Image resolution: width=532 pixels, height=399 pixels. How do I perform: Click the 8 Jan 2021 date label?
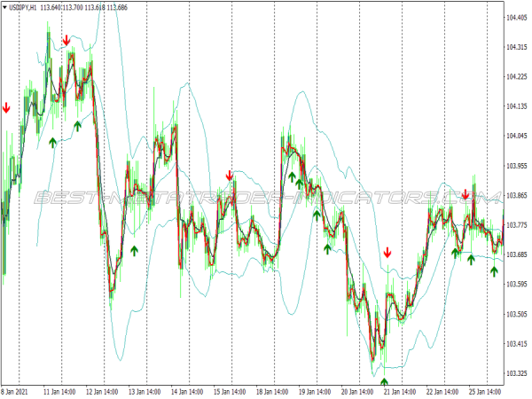(x=14, y=392)
